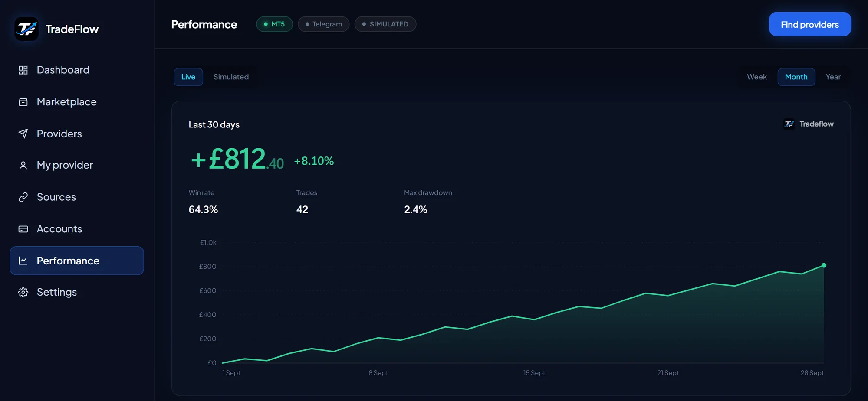Click the 28 Sept axis label
Viewport: 868px width, 401px height.
[812, 373]
